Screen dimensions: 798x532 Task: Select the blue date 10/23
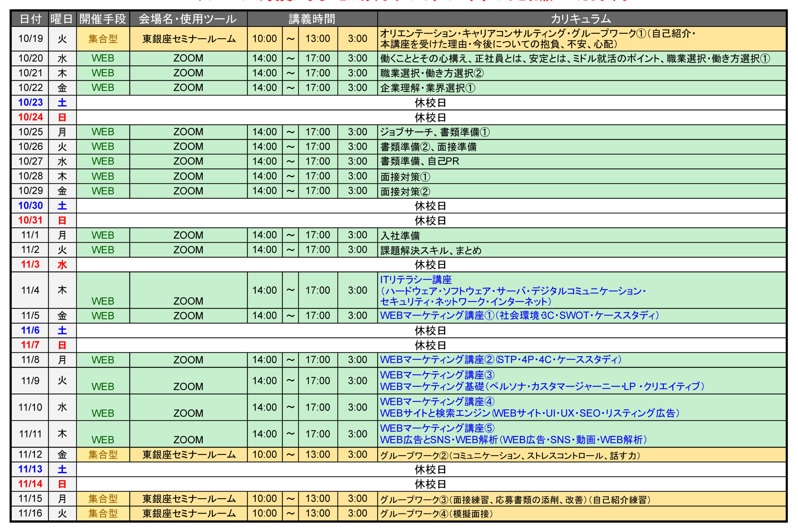pyautogui.click(x=30, y=103)
